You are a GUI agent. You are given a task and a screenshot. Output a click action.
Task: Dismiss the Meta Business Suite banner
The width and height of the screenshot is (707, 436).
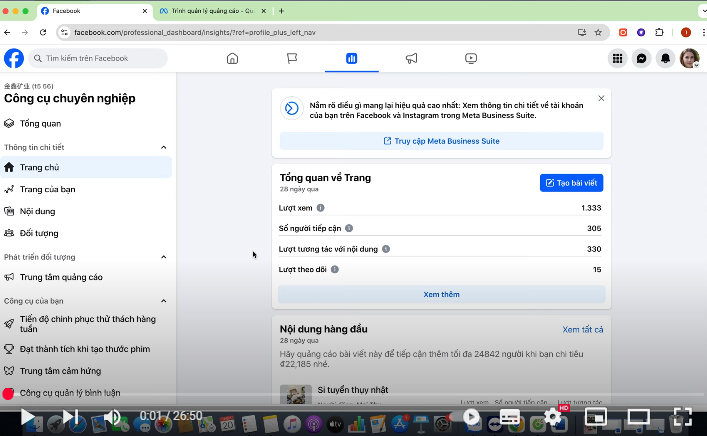(x=601, y=98)
